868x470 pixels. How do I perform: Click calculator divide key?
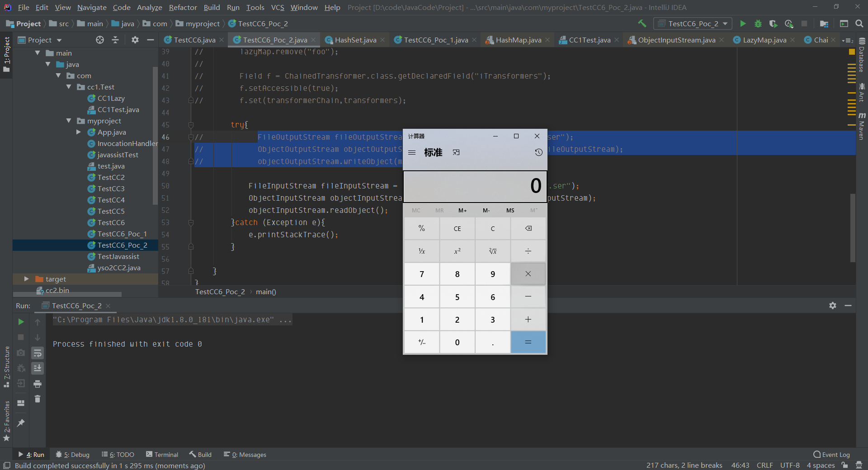(528, 251)
